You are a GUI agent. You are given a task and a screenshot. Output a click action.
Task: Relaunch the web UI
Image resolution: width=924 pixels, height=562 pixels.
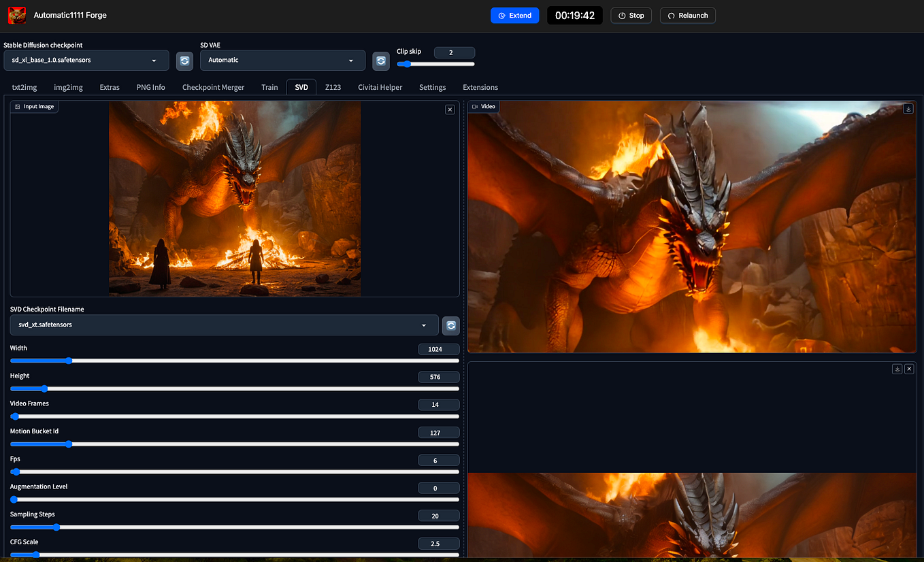click(x=687, y=15)
